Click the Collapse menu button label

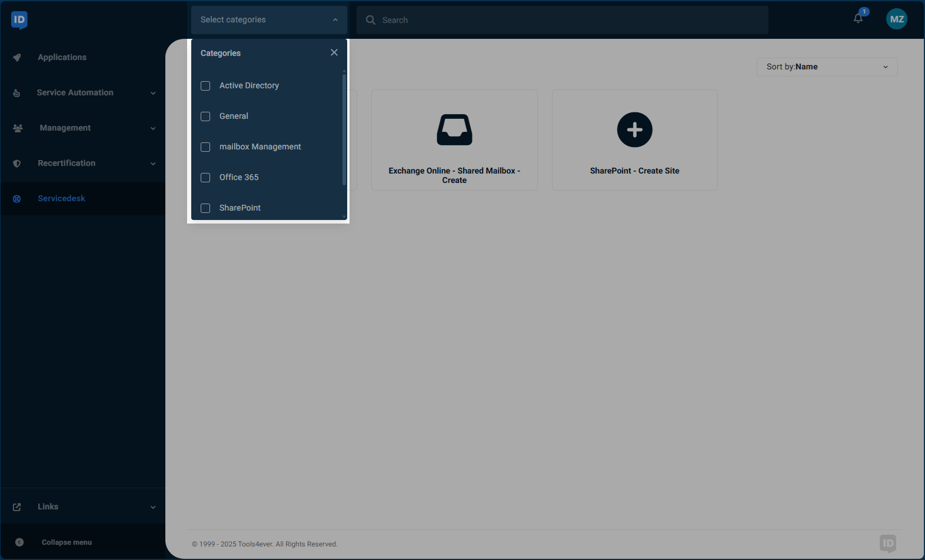66,542
